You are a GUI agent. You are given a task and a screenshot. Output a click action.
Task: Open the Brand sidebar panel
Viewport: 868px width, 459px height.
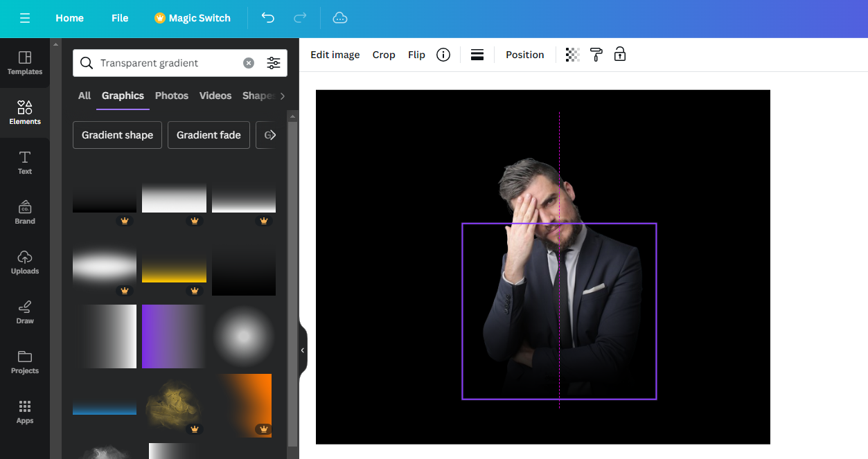point(25,213)
